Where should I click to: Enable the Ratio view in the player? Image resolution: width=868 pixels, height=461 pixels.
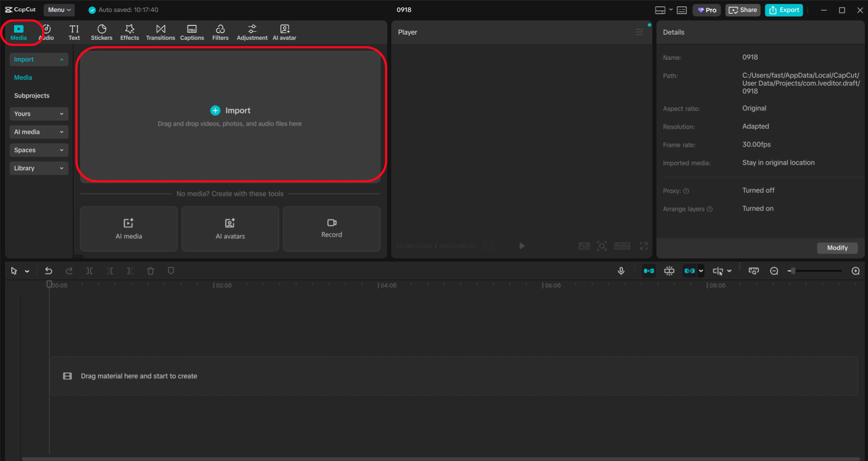[622, 245]
